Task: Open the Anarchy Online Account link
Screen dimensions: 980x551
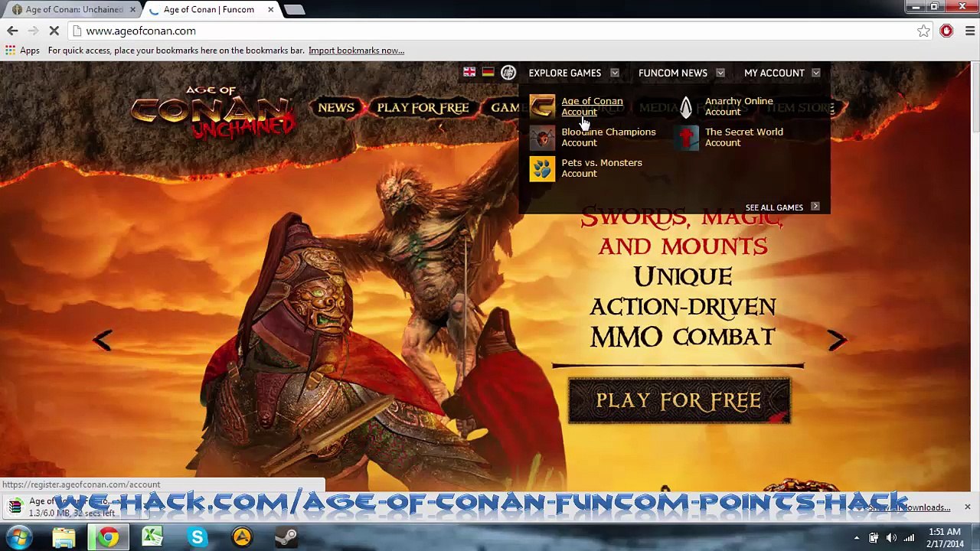Action: pyautogui.click(x=739, y=106)
